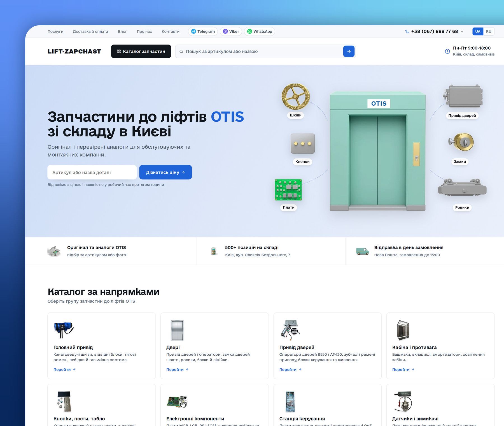Click the OTIS elevator illustration

click(378, 151)
